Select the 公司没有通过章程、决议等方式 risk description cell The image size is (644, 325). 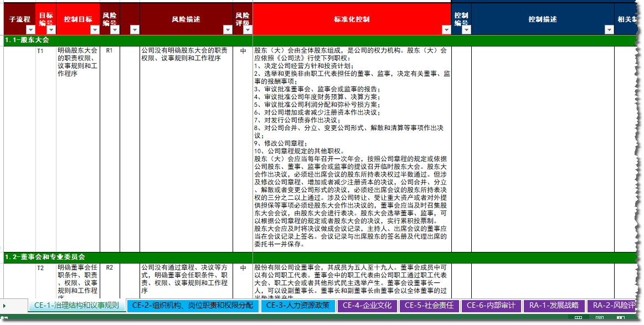pos(187,281)
